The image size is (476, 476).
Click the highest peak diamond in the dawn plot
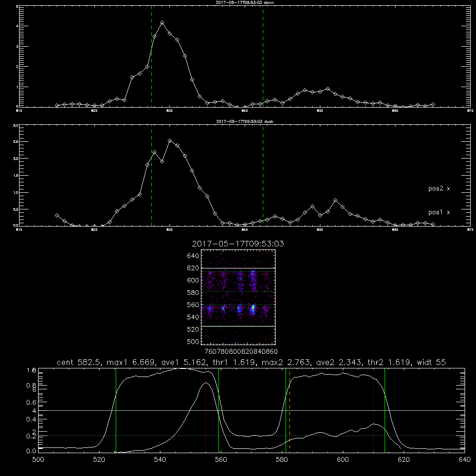[162, 23]
